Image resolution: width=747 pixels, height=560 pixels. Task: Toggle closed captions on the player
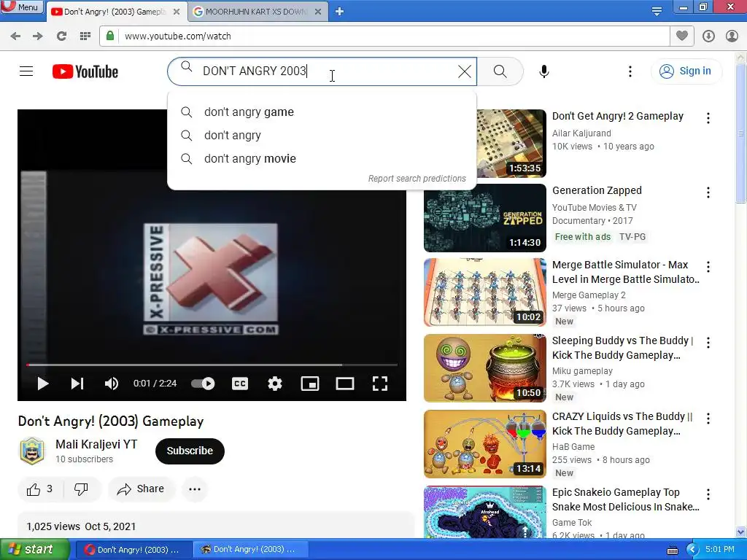coord(239,384)
